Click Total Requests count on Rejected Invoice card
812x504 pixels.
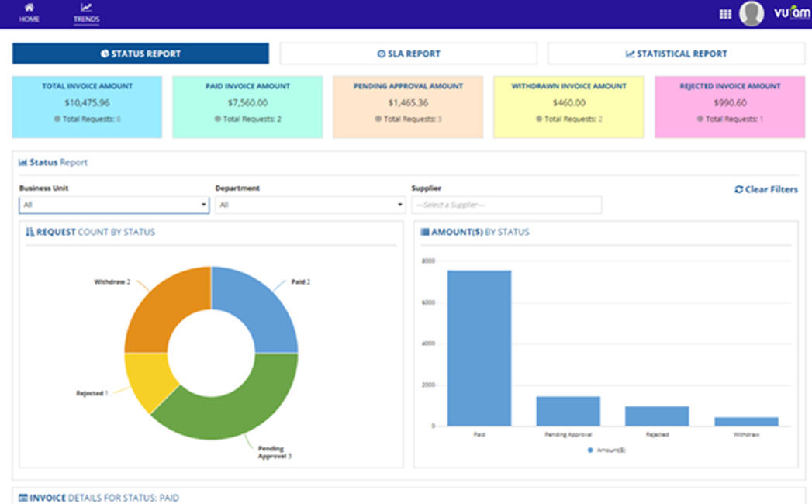pyautogui.click(x=732, y=119)
